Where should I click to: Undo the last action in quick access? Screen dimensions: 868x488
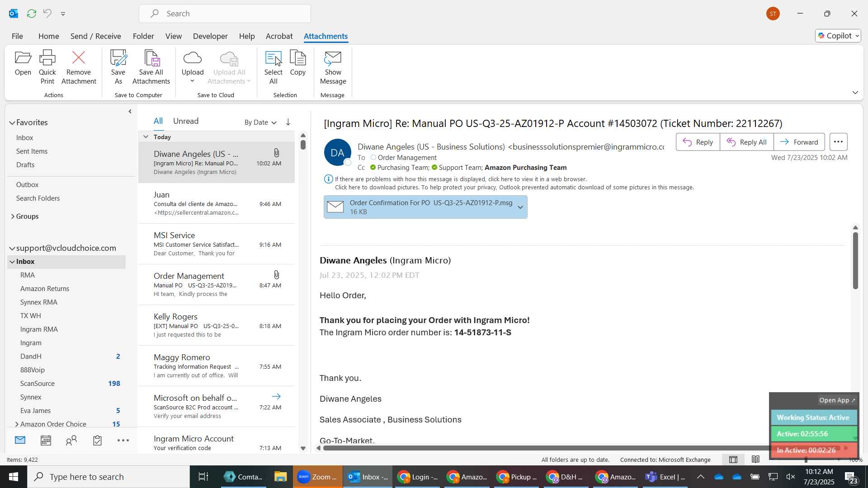47,14
